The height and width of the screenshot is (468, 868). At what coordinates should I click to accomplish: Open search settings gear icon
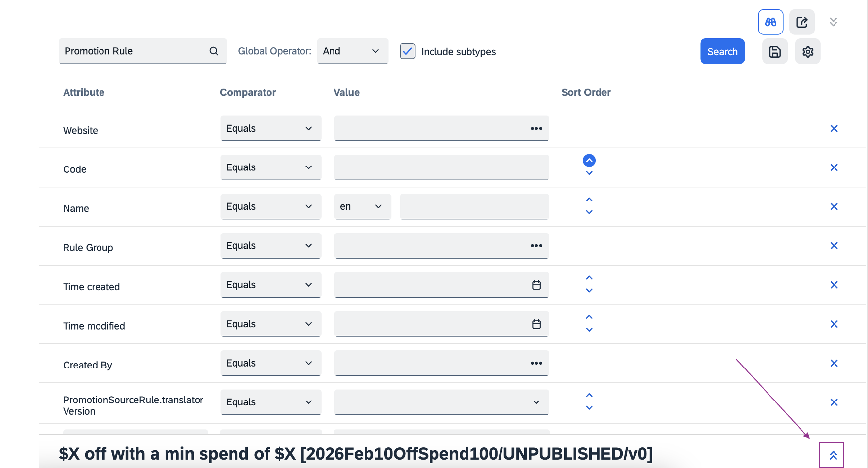point(807,52)
